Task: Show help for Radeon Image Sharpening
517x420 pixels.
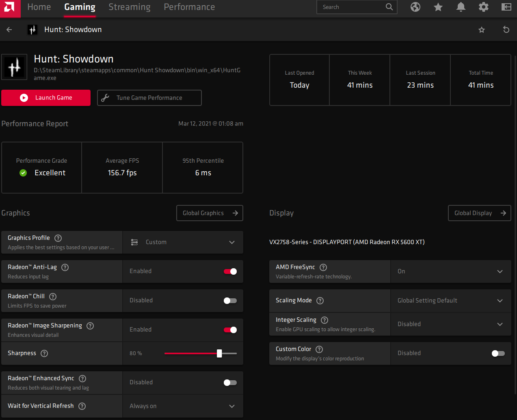Action: tap(90, 326)
